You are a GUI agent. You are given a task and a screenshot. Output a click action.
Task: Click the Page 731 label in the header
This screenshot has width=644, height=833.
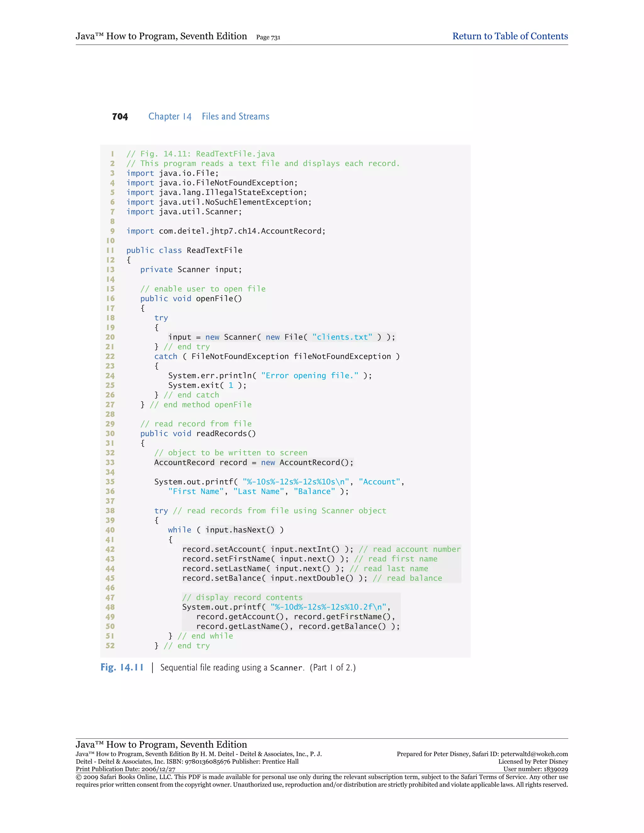[268, 37]
